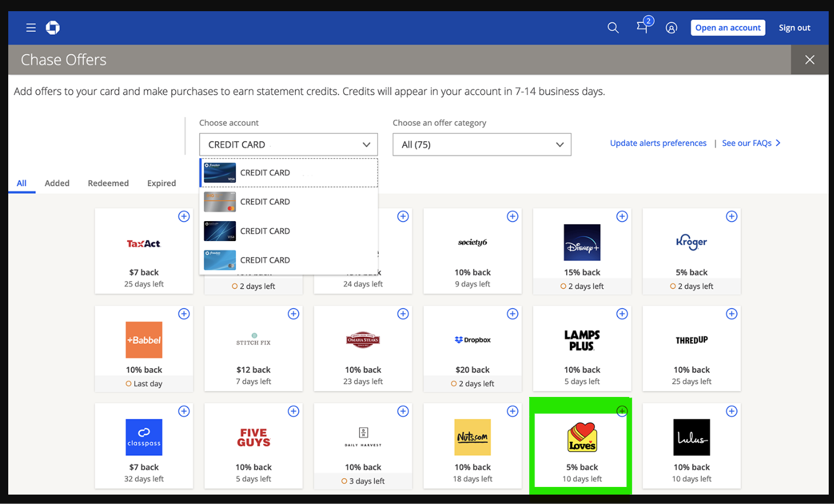Collapse the Choose account dropdown

tap(288, 145)
